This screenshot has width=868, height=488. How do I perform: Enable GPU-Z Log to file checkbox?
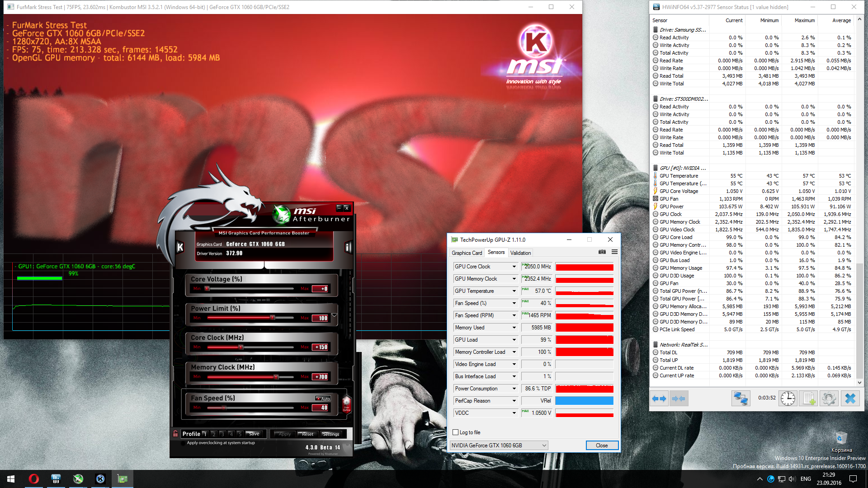click(456, 432)
